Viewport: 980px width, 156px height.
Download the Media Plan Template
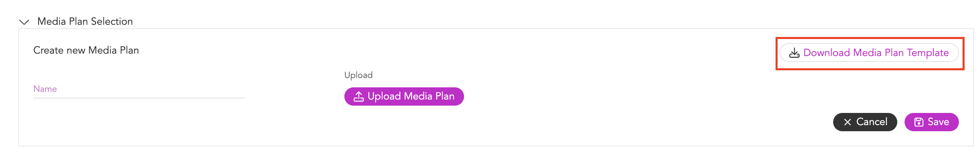pos(869,53)
